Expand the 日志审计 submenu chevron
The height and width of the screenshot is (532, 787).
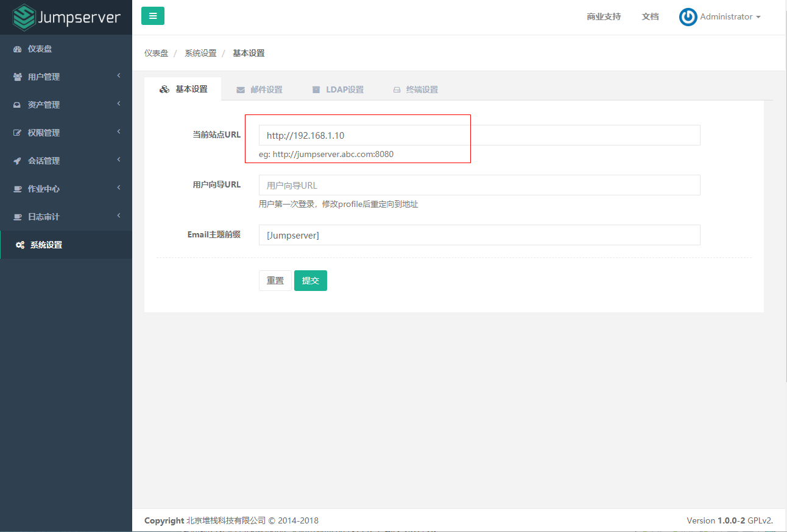click(119, 216)
